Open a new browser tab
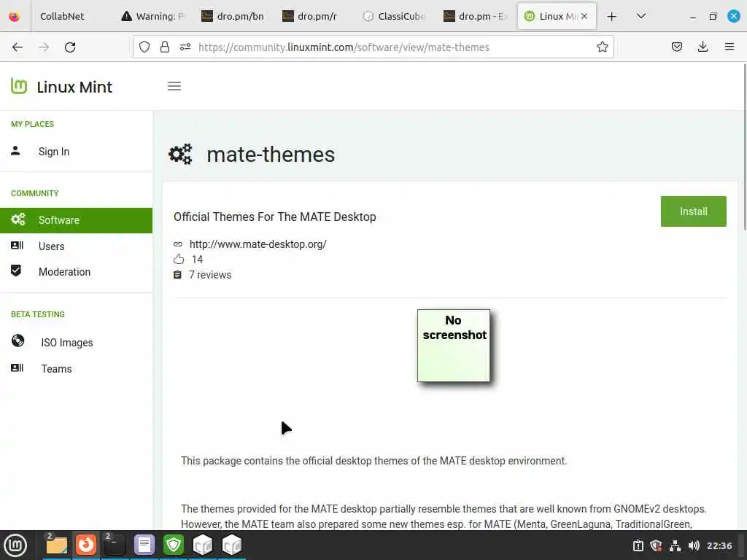This screenshot has height=560, width=747. click(612, 16)
